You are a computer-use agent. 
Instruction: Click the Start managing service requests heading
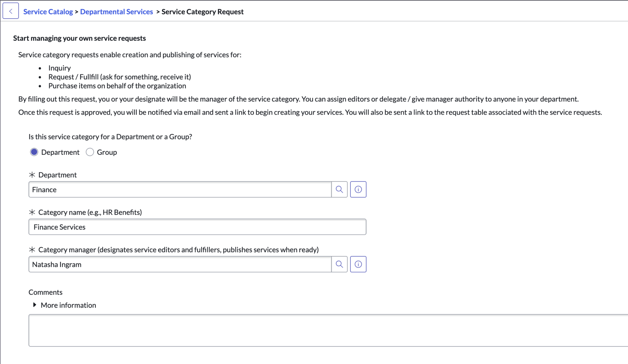pyautogui.click(x=79, y=38)
